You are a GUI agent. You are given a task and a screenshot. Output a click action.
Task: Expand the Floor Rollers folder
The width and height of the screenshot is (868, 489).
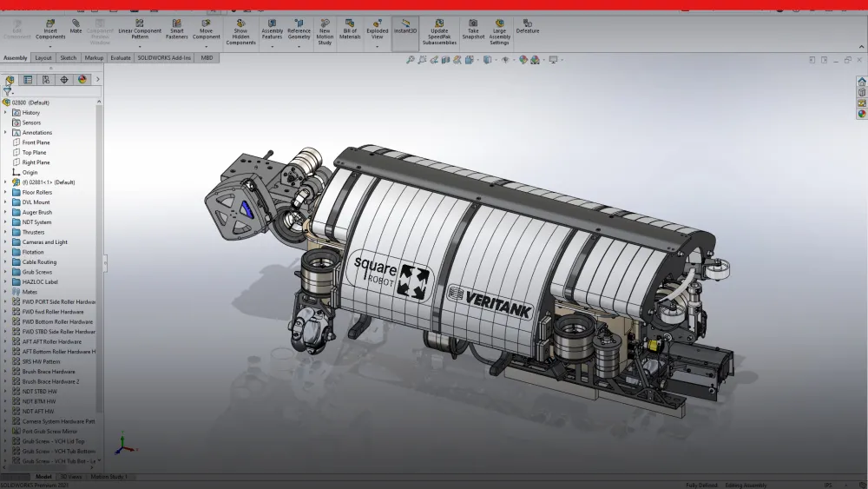pos(5,192)
